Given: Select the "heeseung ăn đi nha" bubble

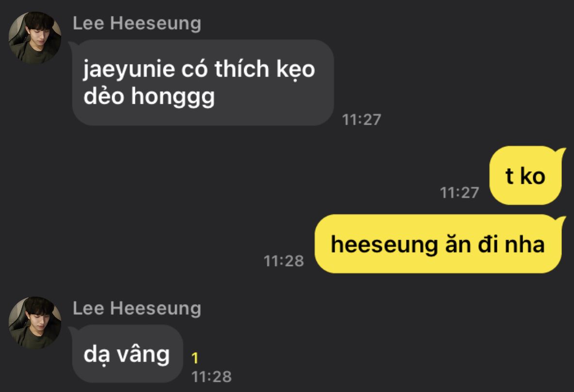Looking at the screenshot, I should point(439,244).
